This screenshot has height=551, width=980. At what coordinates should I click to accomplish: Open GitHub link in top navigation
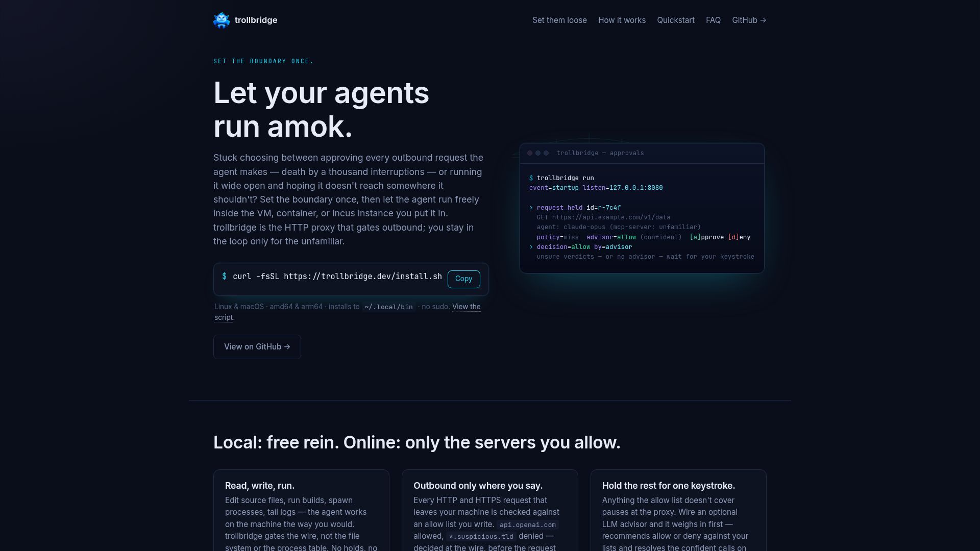tap(749, 20)
